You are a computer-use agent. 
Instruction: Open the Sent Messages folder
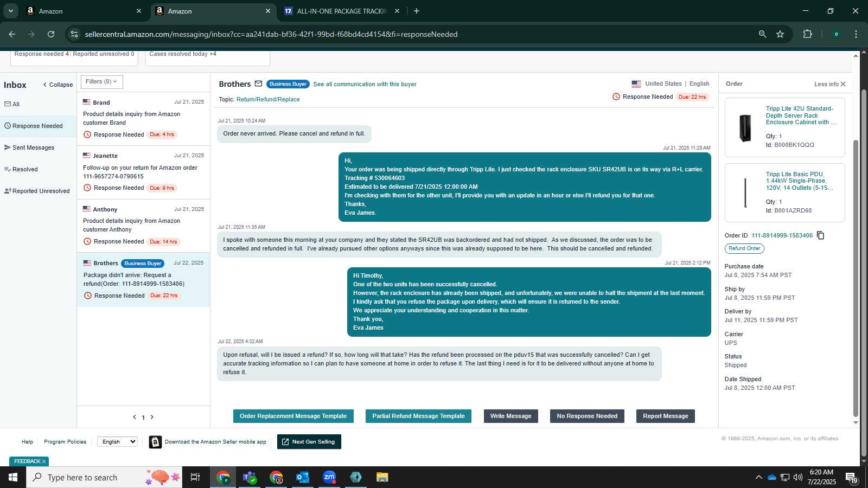pos(29,147)
